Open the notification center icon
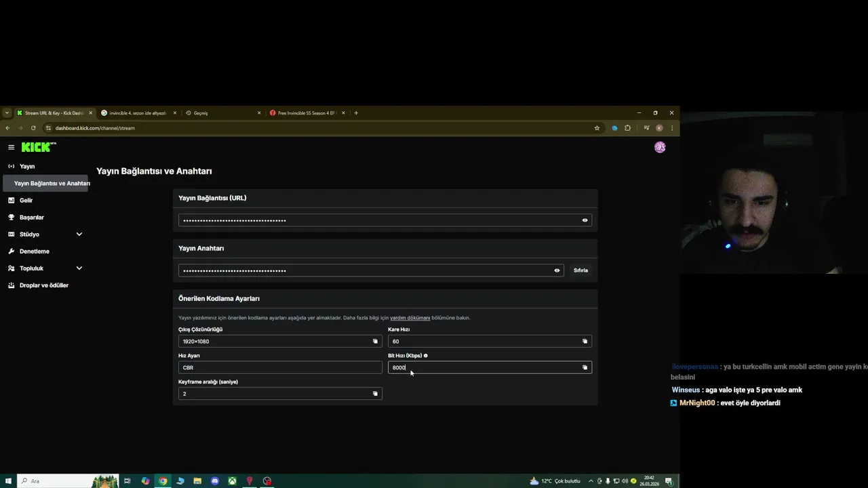This screenshot has height=488, width=868. pos(668,481)
